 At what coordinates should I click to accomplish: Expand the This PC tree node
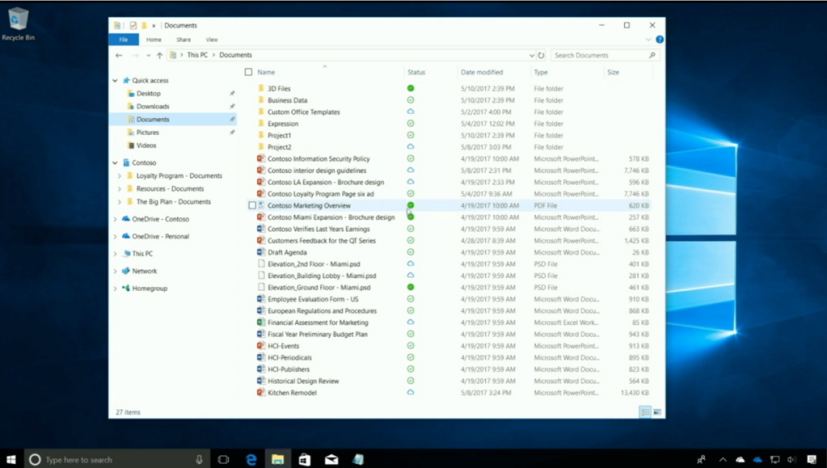coord(115,254)
